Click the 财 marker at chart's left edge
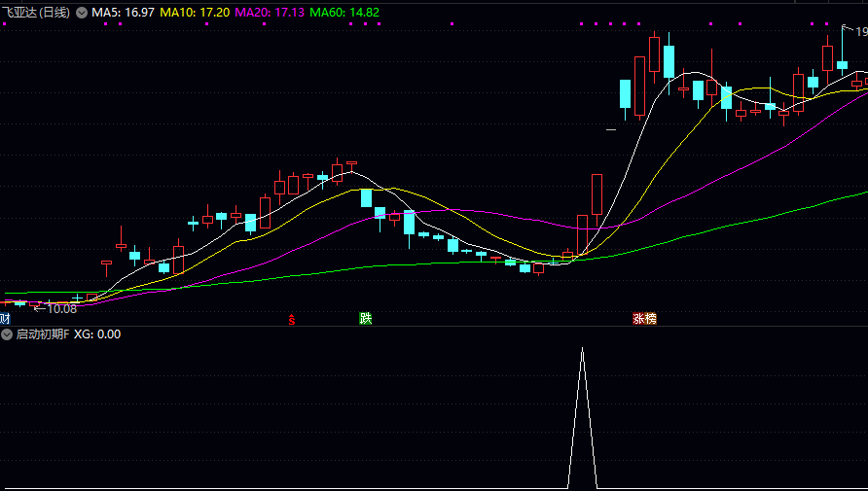The image size is (868, 491). [5, 318]
